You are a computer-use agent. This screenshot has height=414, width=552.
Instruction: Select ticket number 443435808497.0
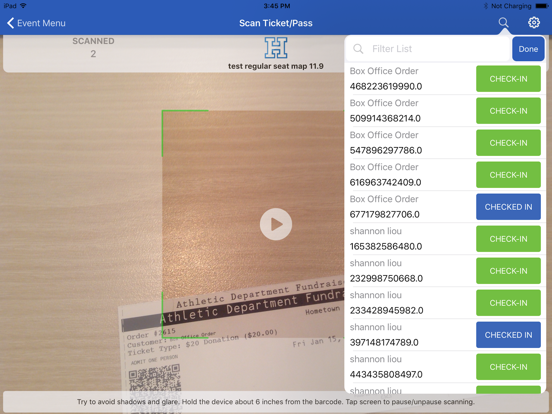386,375
